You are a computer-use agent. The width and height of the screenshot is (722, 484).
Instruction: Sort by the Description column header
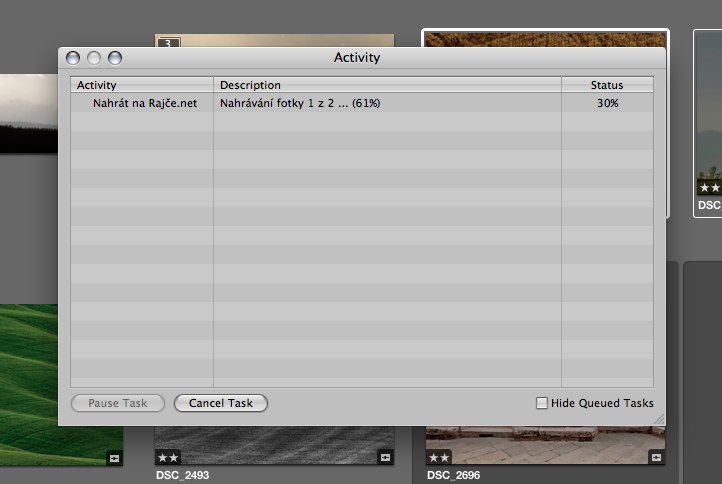click(x=387, y=85)
